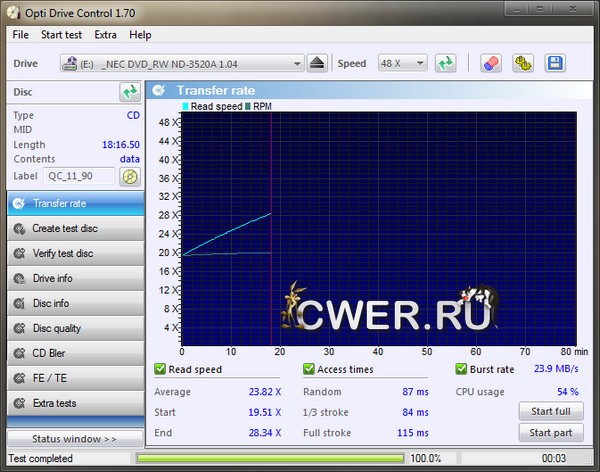Click the Opti Drive Control title bar icon
This screenshot has height=472, width=600.
click(13, 13)
